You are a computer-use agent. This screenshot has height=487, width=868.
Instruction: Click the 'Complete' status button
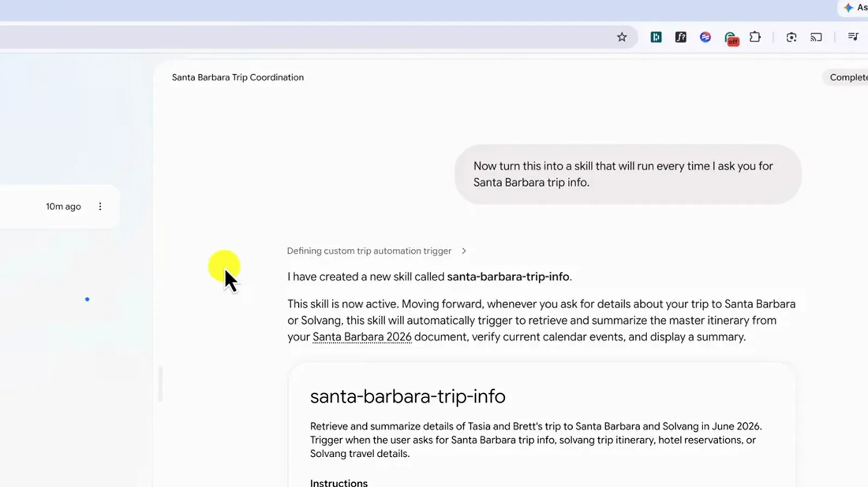[846, 78]
